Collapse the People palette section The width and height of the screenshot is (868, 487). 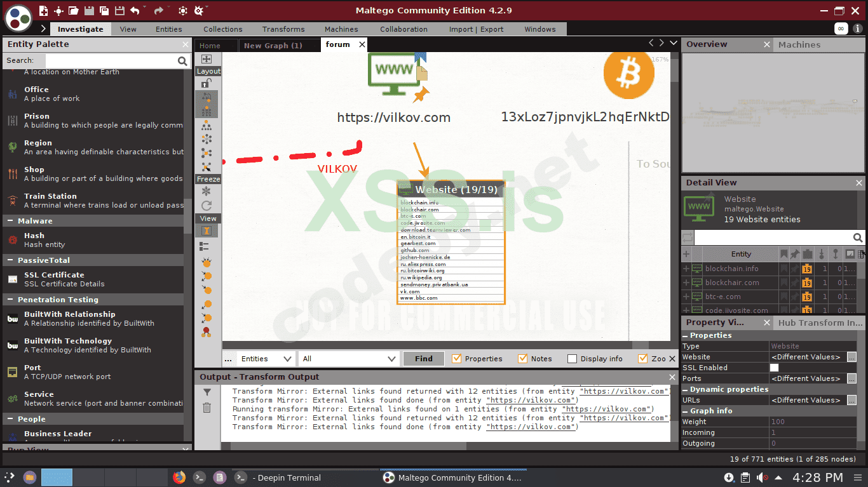(11, 419)
